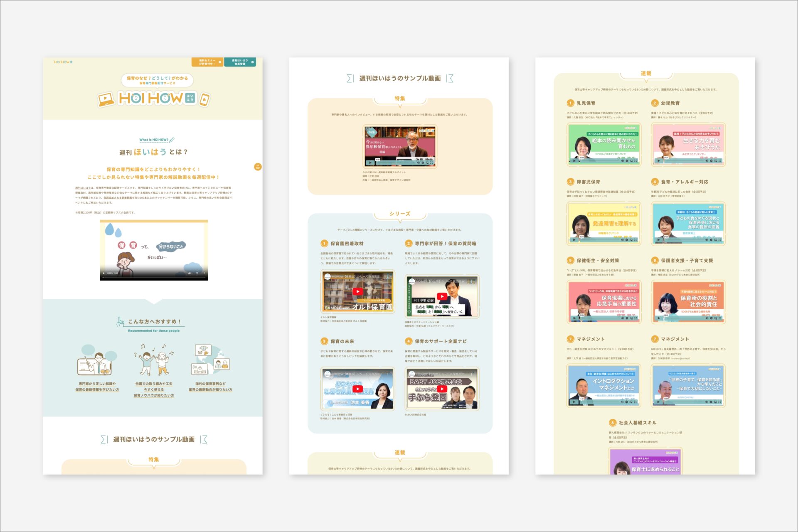Screen dimensions: 798x532
Task: Select heading 食育・アレルギー対応
Action: [685, 182]
